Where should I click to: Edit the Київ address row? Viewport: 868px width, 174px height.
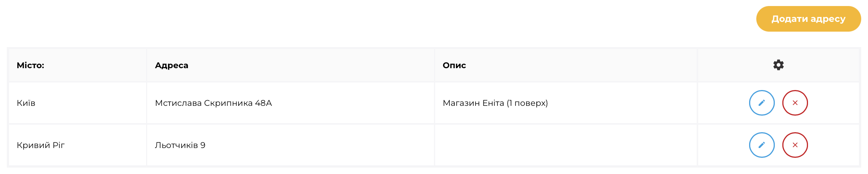click(762, 103)
